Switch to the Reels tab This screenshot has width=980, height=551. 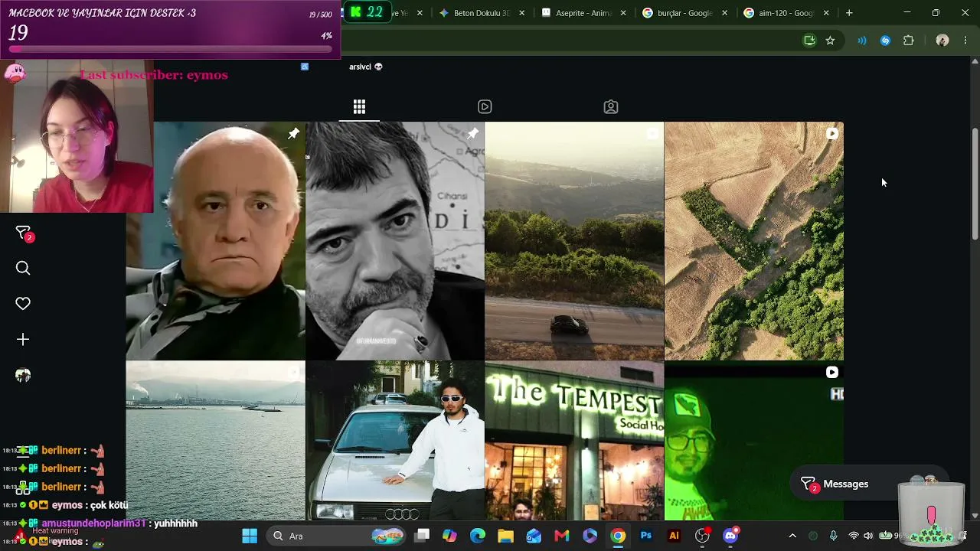coord(485,107)
